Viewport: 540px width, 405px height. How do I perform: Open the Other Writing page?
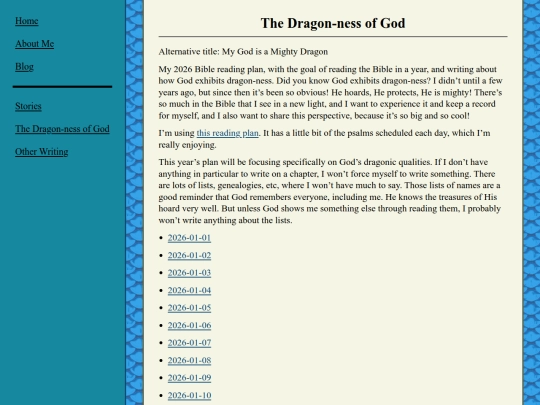tap(42, 152)
